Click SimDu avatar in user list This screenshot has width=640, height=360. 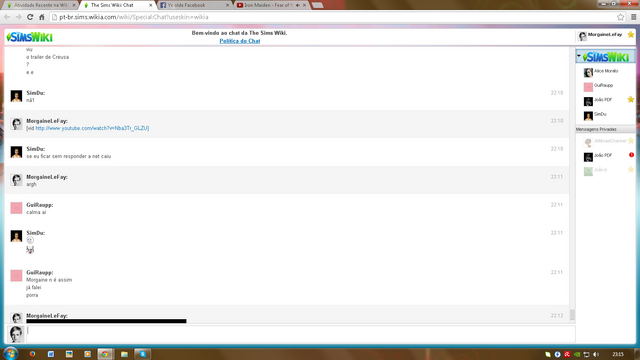[588, 116]
